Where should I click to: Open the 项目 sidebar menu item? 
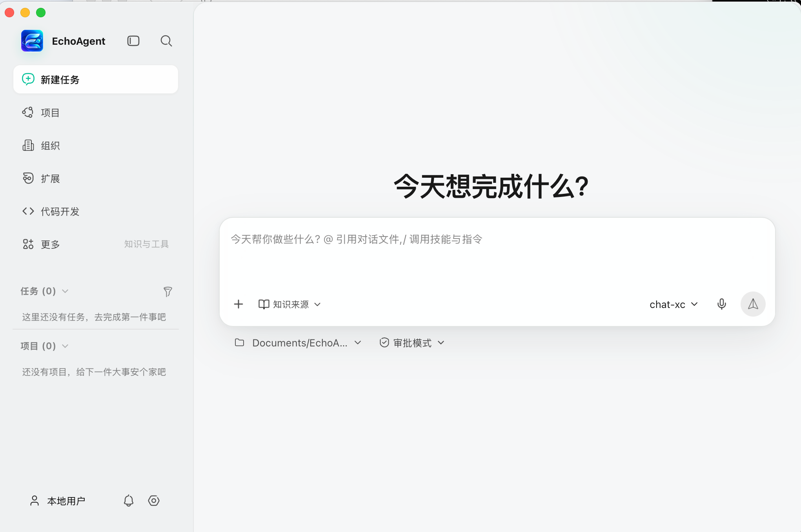click(96, 113)
